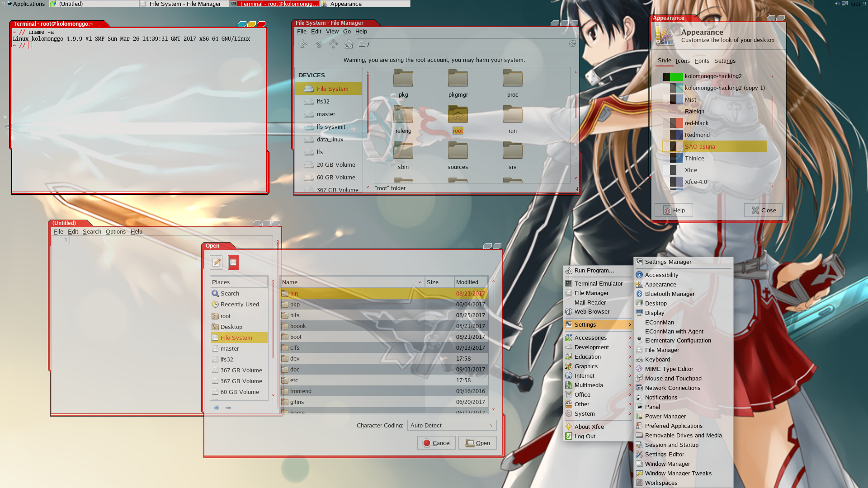The image size is (868, 488).
Task: Switch to the Fonts tab in Appearance
Action: pos(702,61)
